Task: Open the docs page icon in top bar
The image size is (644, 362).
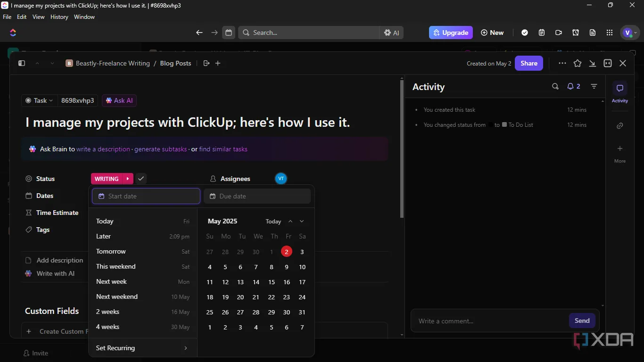Action: [593, 33]
